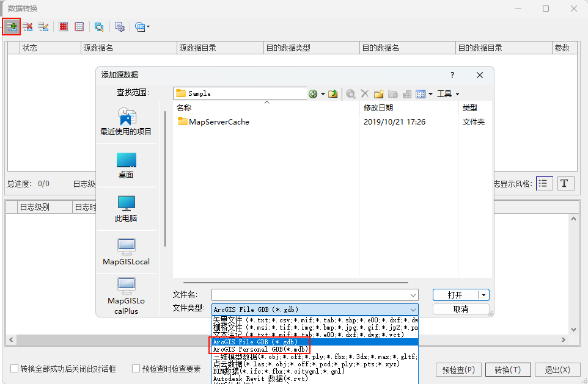Open 最近使用的项目 in places sidebar
588x384 pixels.
coord(126,121)
